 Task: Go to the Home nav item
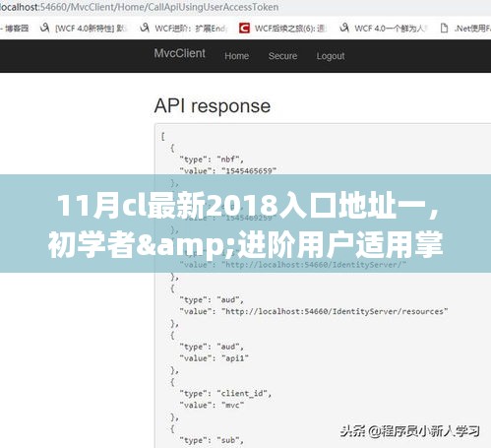(x=236, y=56)
